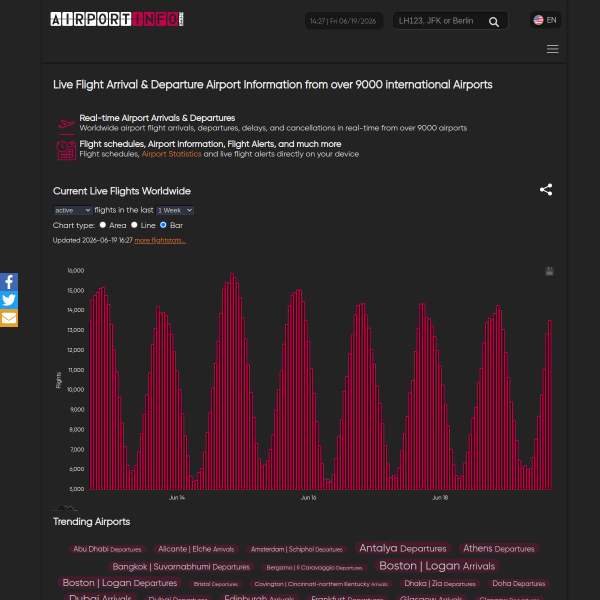The image size is (600, 600).
Task: Select the Line chart type
Action: point(134,225)
